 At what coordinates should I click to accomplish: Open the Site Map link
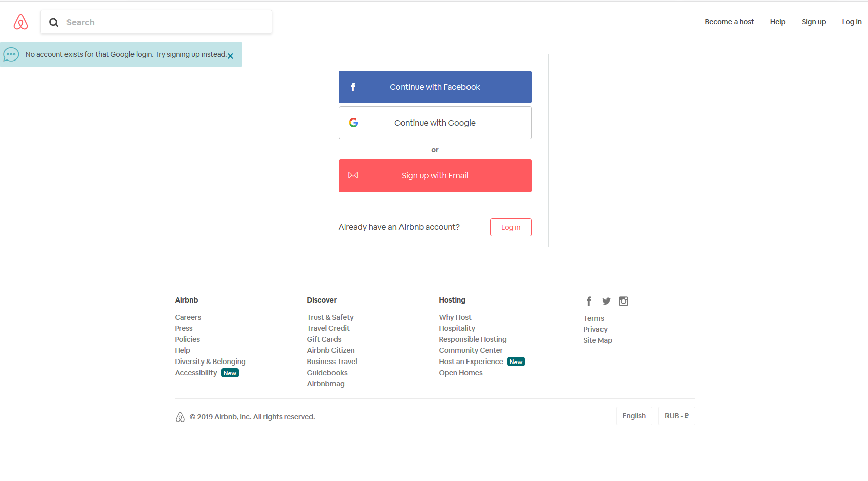coord(598,340)
